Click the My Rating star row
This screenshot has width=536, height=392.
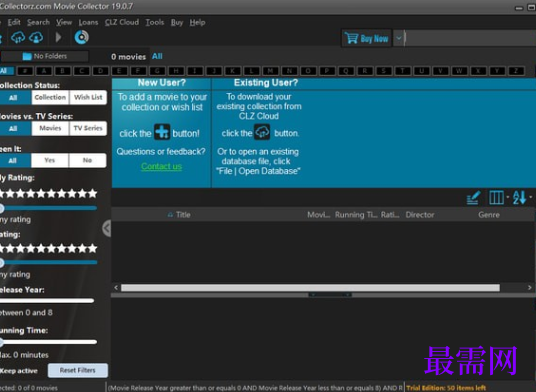(x=49, y=193)
